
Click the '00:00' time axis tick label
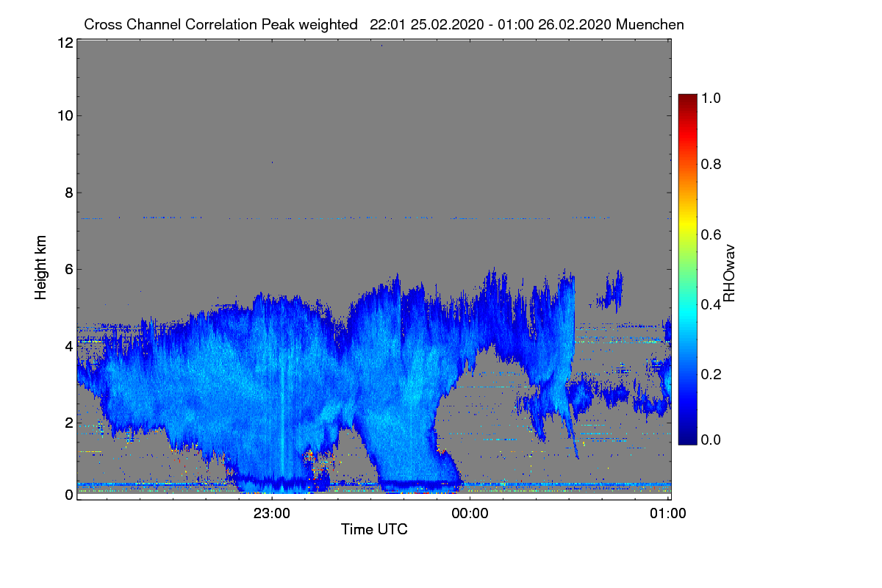(470, 514)
